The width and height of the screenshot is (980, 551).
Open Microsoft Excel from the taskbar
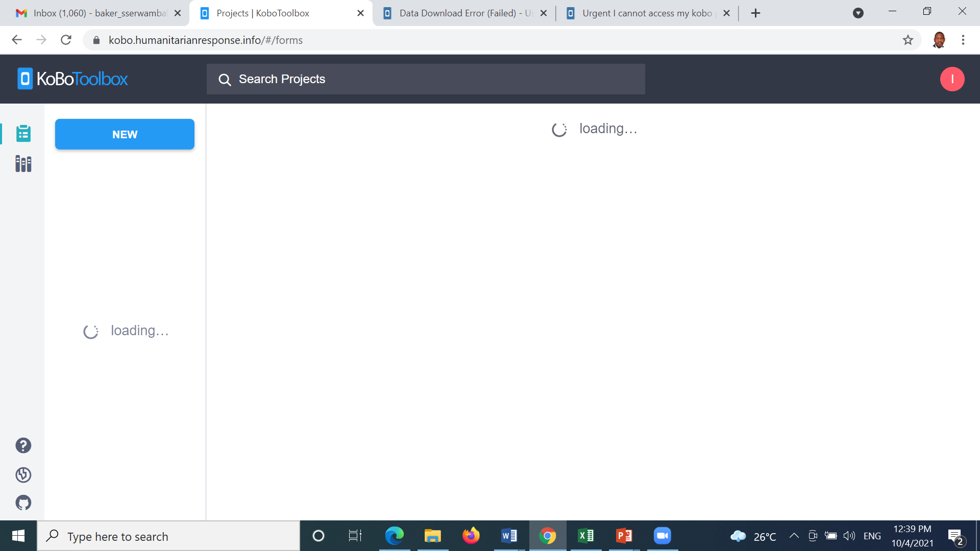(585, 536)
